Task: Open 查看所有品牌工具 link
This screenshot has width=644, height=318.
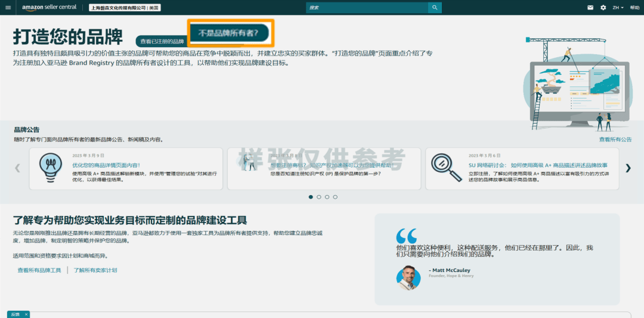Action: point(39,270)
